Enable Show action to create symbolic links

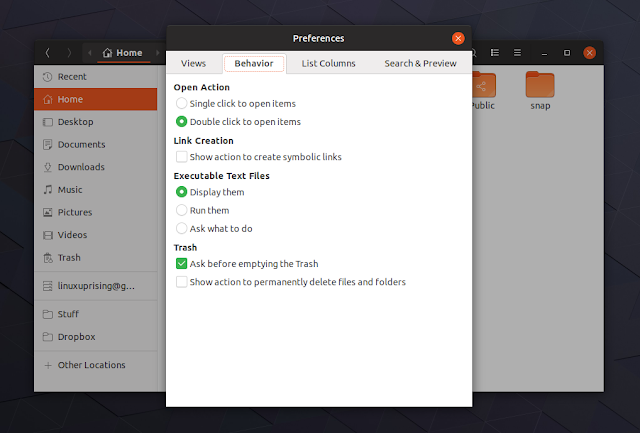[x=181, y=157]
